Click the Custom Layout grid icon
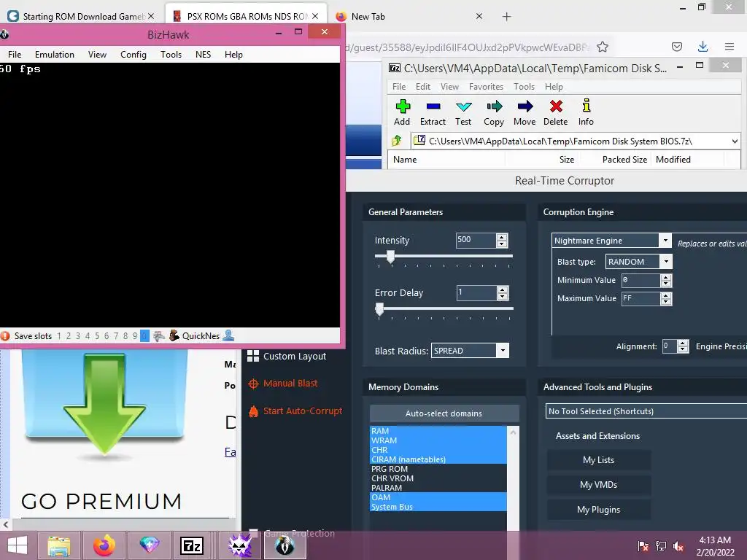The width and height of the screenshot is (747, 560). (253, 356)
